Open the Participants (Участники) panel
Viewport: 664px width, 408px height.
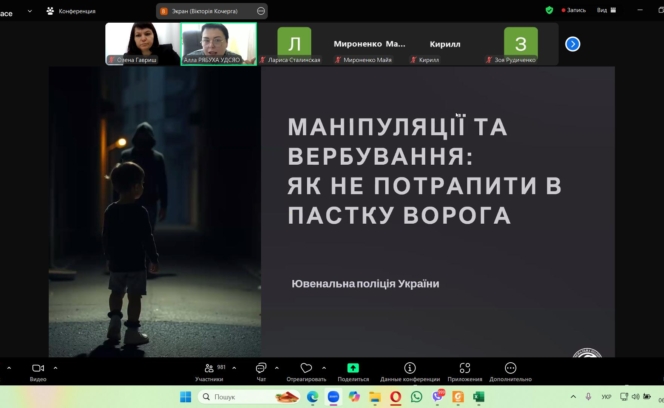tap(208, 370)
